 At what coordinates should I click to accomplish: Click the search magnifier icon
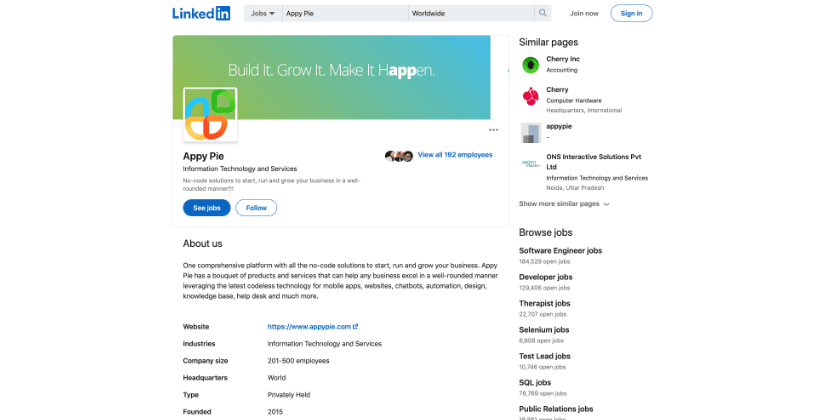pos(542,13)
